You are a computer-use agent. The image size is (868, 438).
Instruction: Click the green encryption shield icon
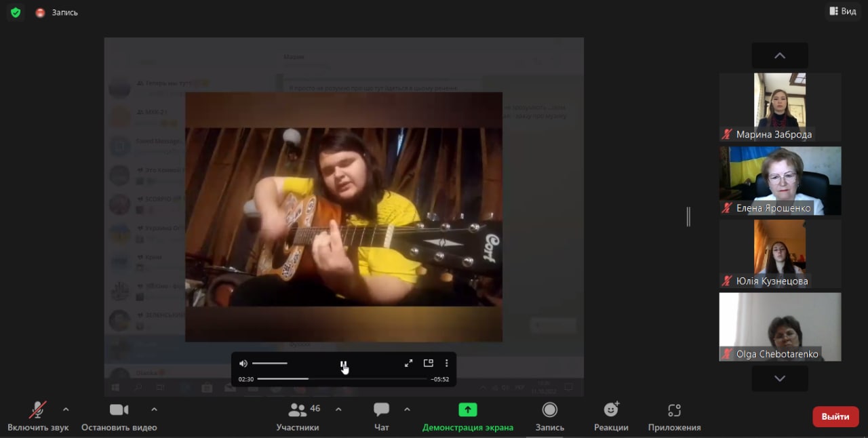16,12
